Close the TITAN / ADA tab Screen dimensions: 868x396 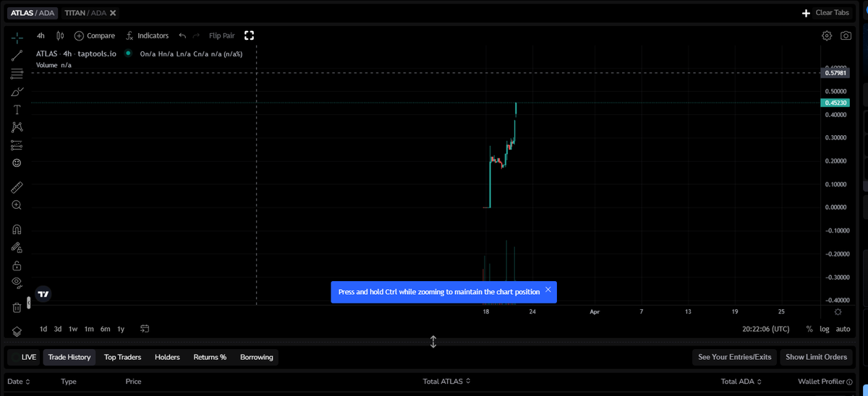[x=113, y=12]
